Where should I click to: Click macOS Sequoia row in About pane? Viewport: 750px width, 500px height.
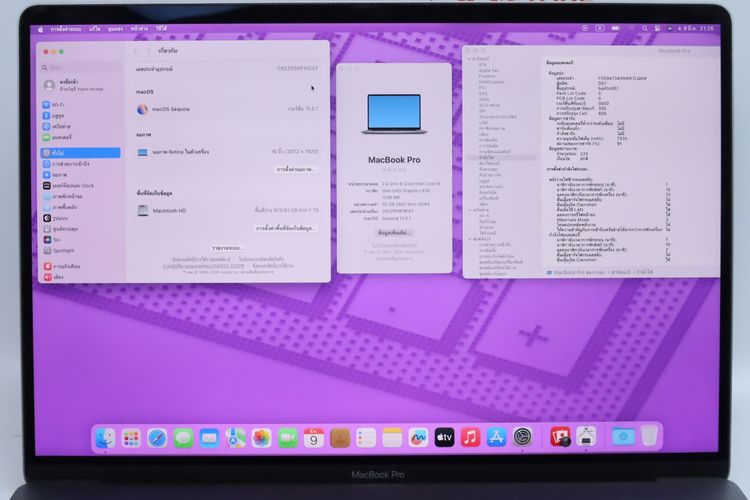pyautogui.click(x=227, y=109)
